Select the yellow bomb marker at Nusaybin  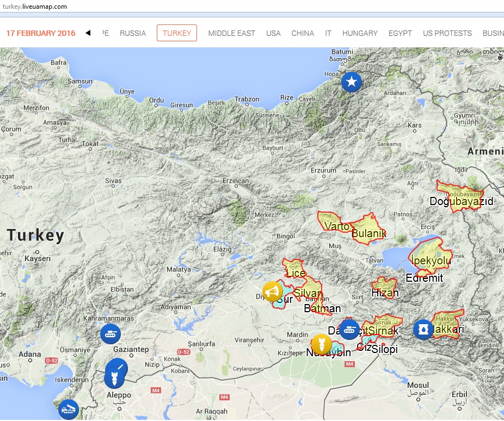coord(321,344)
